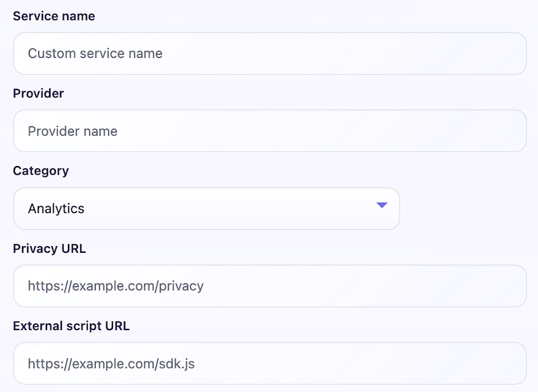Open the Category dropdown

coord(206,208)
